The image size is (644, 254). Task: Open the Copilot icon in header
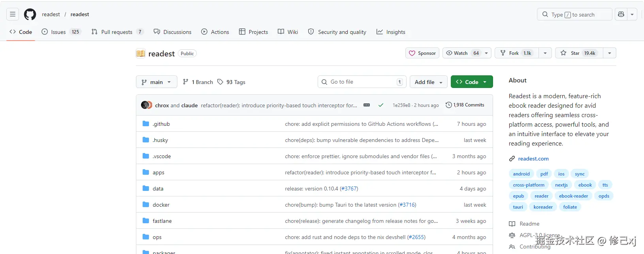click(x=621, y=15)
